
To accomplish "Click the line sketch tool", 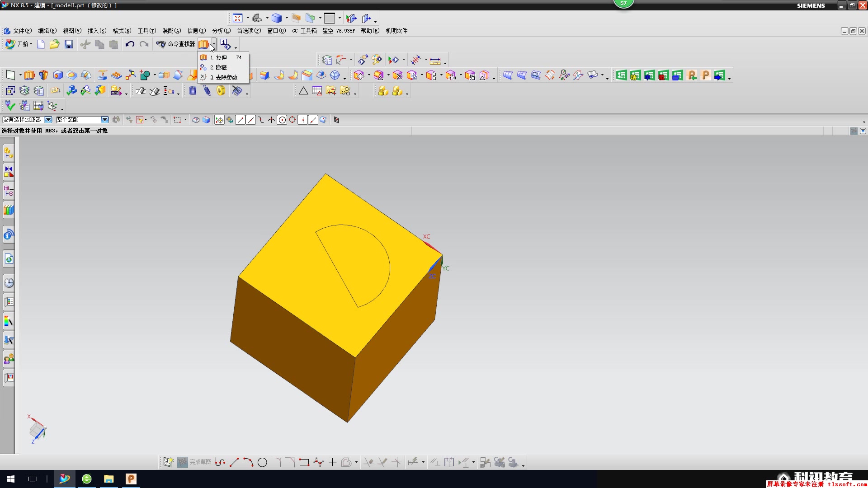I will pos(234,462).
